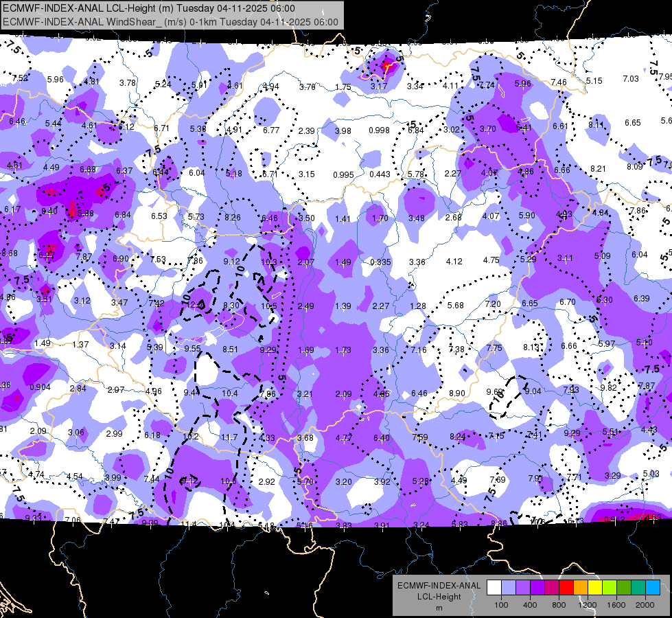
Task: Click the legend tick label 1600
Action: tap(616, 605)
